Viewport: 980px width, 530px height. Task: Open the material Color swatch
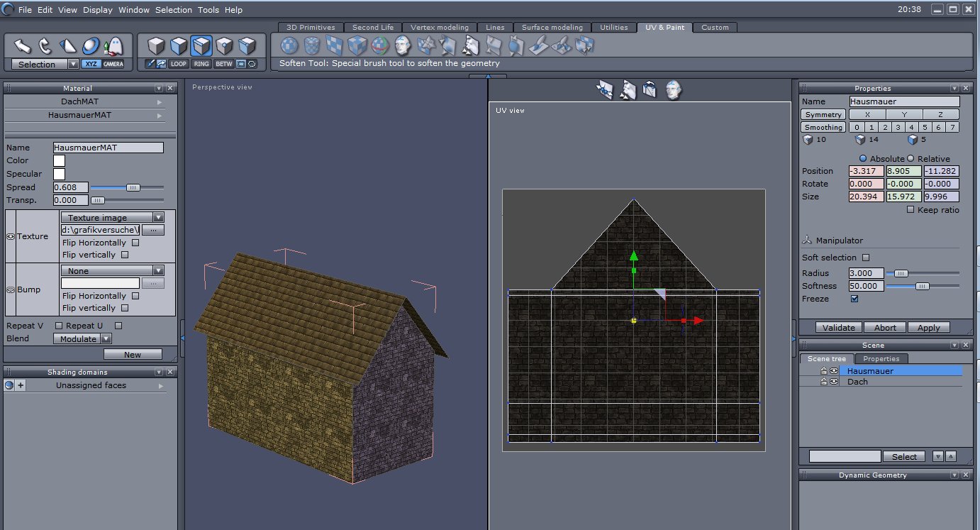pyautogui.click(x=60, y=161)
